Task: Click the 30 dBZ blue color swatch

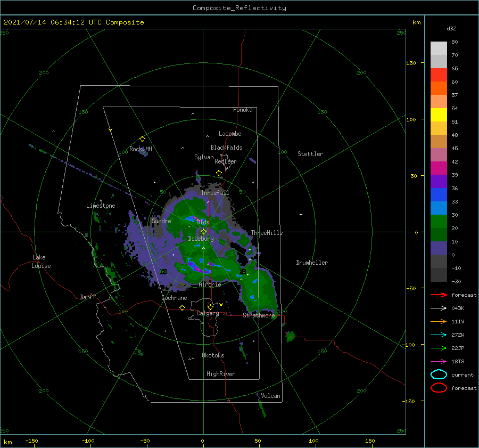Action: click(x=439, y=208)
